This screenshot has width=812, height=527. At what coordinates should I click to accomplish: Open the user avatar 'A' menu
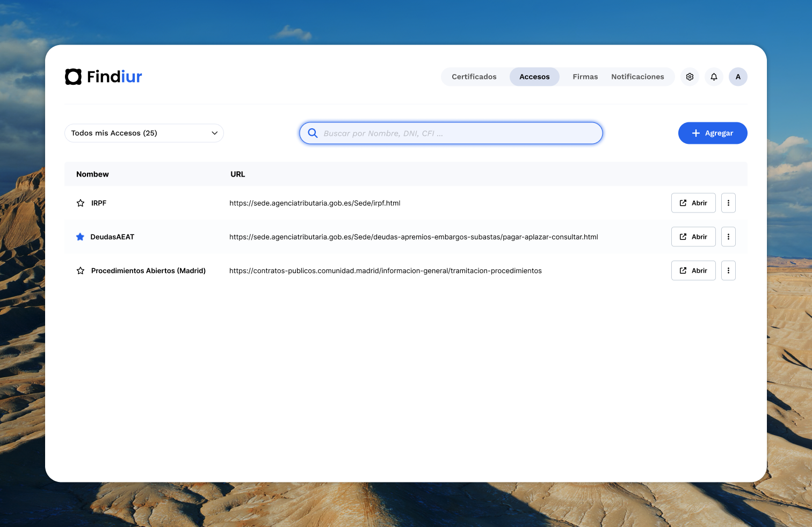(x=738, y=77)
